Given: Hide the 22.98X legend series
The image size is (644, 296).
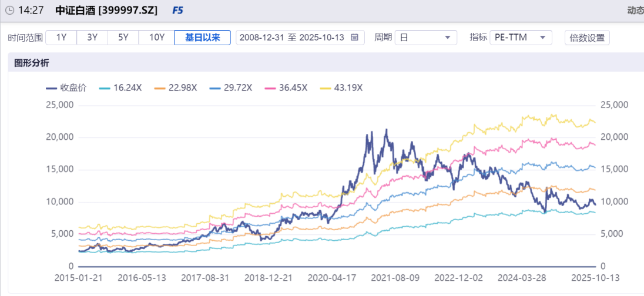Looking at the screenshot, I should click(176, 88).
